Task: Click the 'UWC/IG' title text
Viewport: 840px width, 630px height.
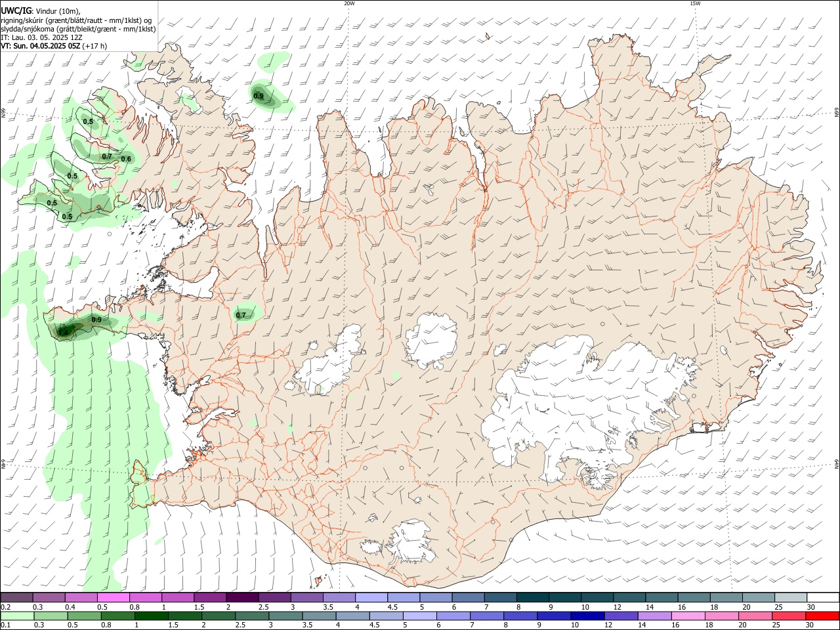Action: pos(16,11)
